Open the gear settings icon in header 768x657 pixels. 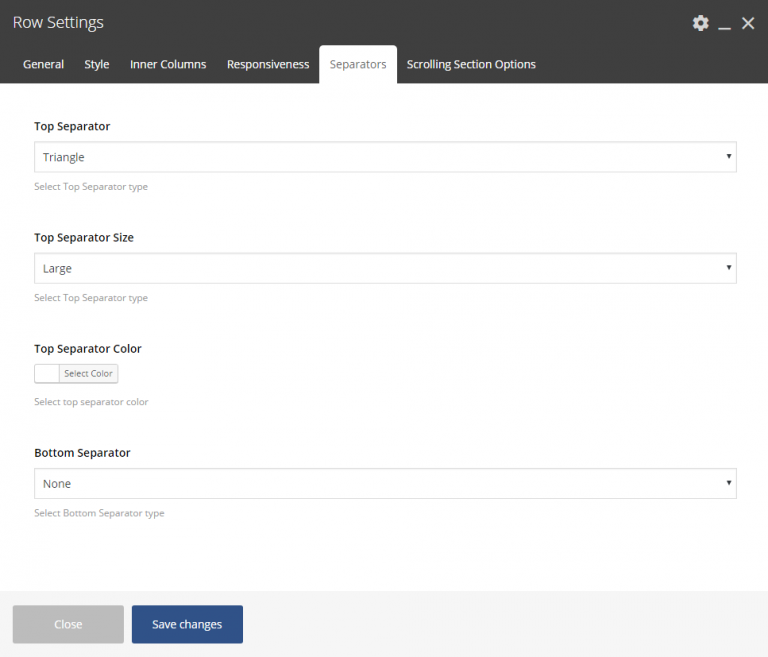pyautogui.click(x=700, y=23)
